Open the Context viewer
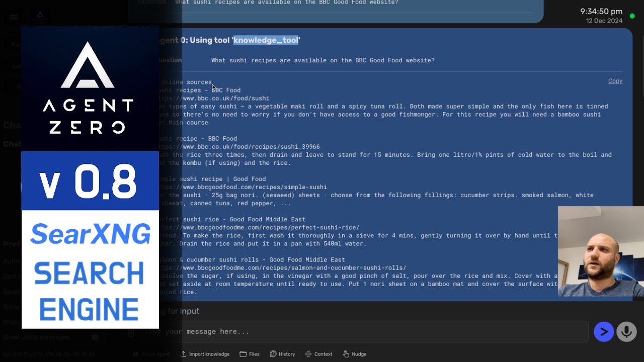 click(x=318, y=354)
